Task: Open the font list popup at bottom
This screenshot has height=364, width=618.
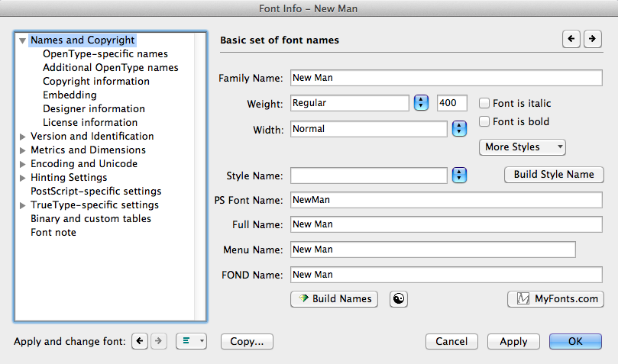Action: coord(191,342)
